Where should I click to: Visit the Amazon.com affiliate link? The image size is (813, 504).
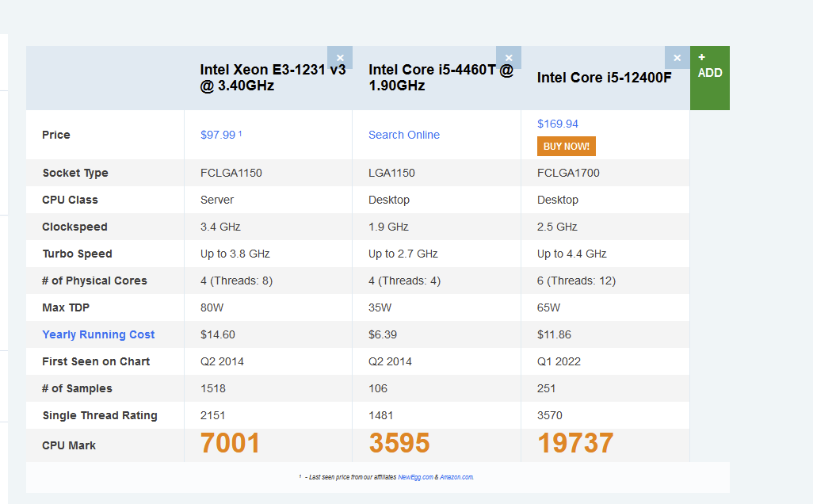[x=456, y=477]
